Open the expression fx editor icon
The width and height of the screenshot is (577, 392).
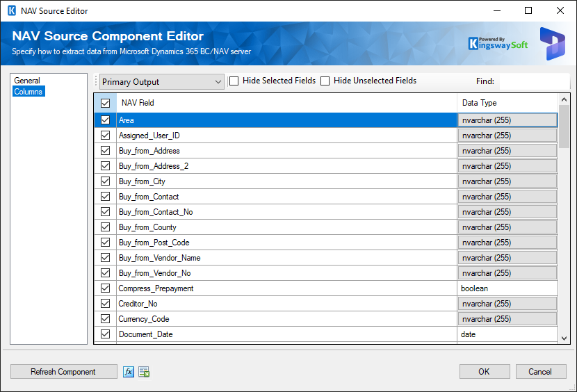coord(129,372)
